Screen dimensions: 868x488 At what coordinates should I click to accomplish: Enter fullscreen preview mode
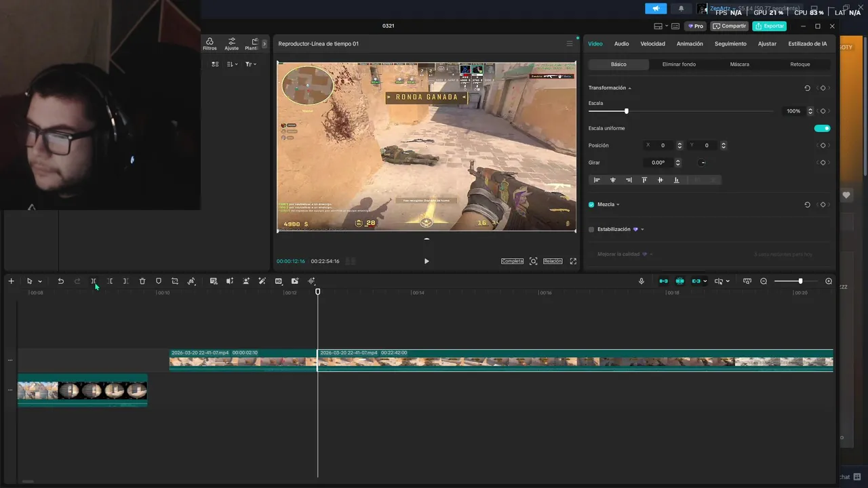click(573, 261)
